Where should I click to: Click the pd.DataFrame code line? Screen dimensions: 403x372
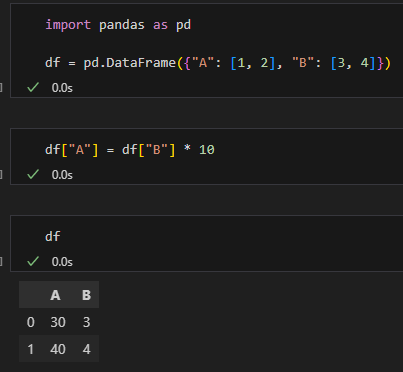218,63
